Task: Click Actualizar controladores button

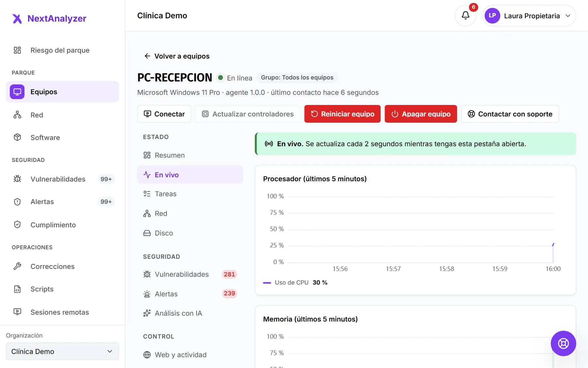Action: [x=248, y=114]
